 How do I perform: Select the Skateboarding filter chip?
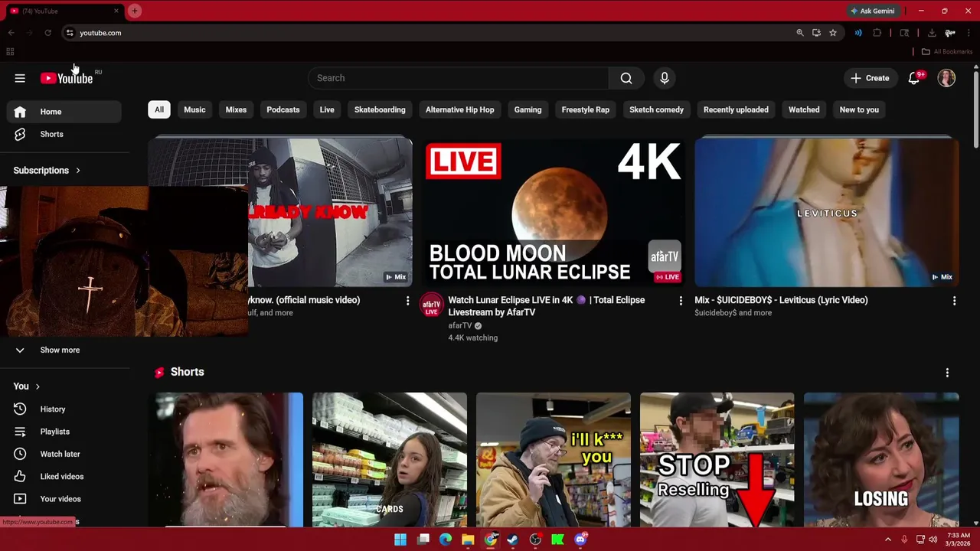(x=380, y=109)
